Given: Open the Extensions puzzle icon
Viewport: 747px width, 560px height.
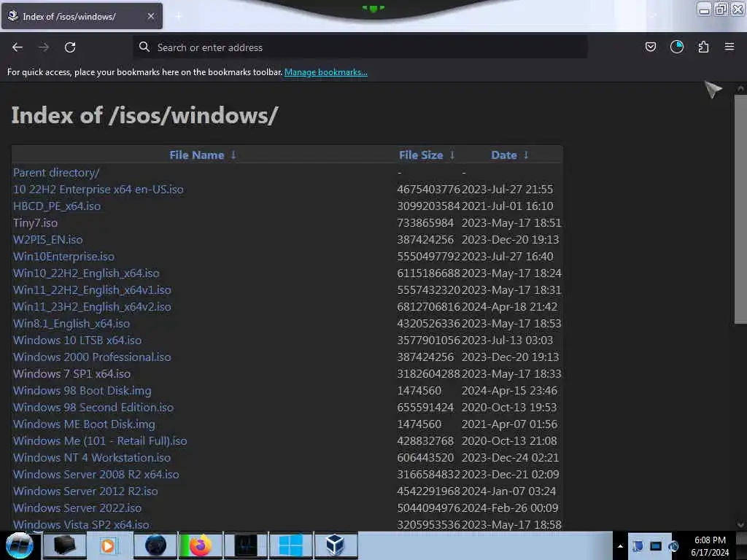Looking at the screenshot, I should pos(703,47).
